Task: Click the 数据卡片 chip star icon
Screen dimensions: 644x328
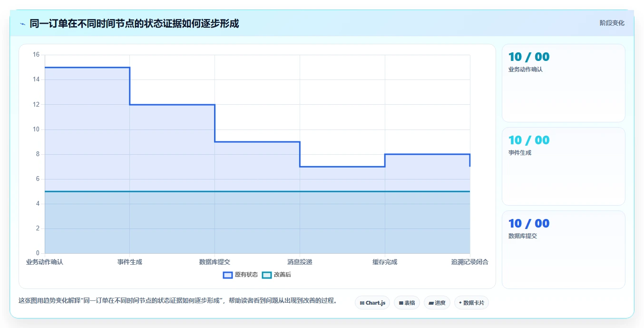Action: click(460, 303)
